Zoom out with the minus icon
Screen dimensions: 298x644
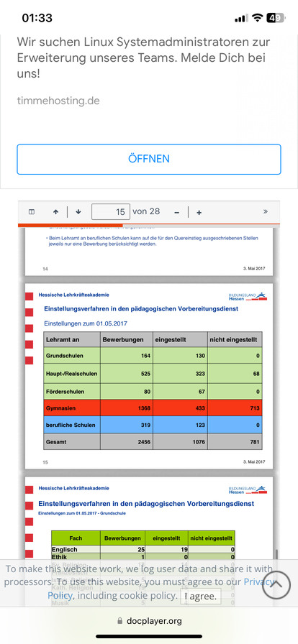pyautogui.click(x=176, y=212)
